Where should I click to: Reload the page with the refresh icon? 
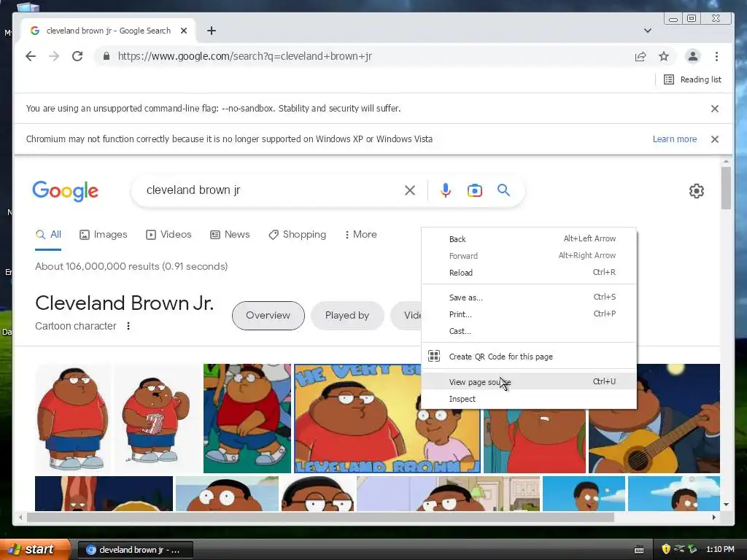pyautogui.click(x=77, y=56)
